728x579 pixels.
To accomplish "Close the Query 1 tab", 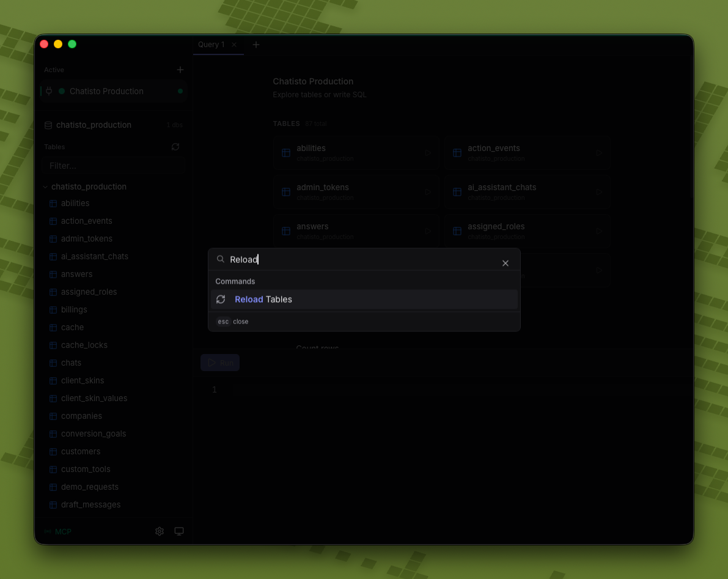I will [234, 45].
